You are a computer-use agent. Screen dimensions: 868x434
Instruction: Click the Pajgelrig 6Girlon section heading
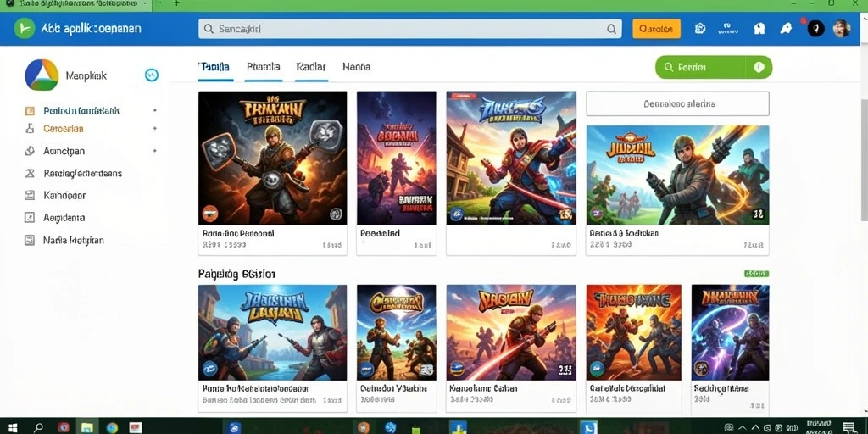click(236, 274)
